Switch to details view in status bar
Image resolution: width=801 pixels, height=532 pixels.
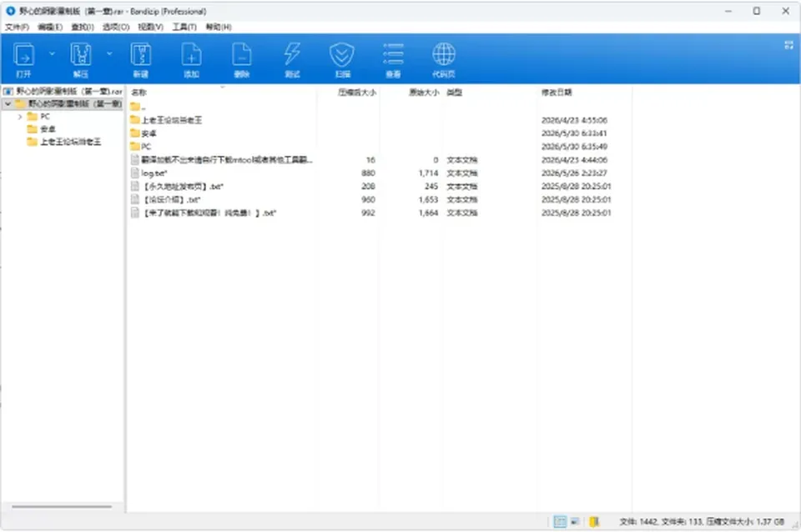tap(560, 521)
